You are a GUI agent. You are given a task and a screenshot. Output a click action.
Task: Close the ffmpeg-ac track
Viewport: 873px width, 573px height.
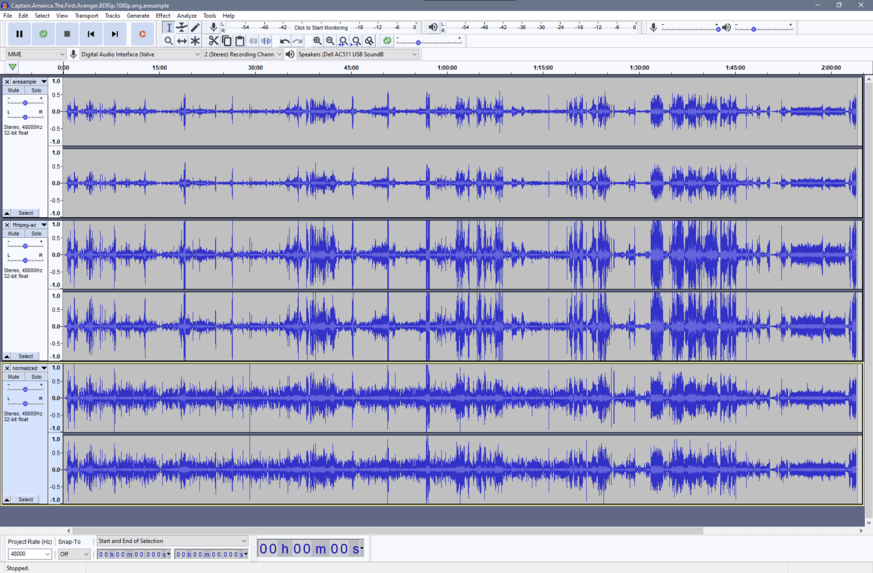[7, 225]
